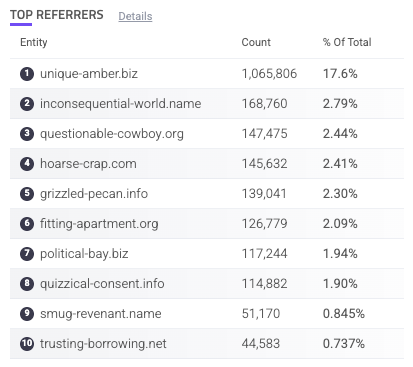Click rank 2 badge for inconsequential-world.name
This screenshot has height=367, width=413.
tap(27, 104)
